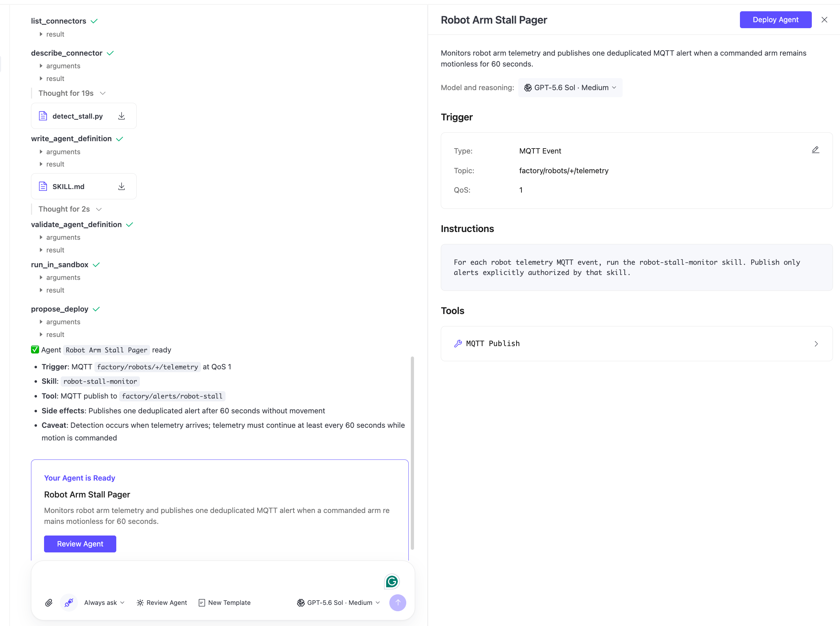The height and width of the screenshot is (626, 840).
Task: Expand the Thought for 2s section
Action: pyautogui.click(x=70, y=209)
